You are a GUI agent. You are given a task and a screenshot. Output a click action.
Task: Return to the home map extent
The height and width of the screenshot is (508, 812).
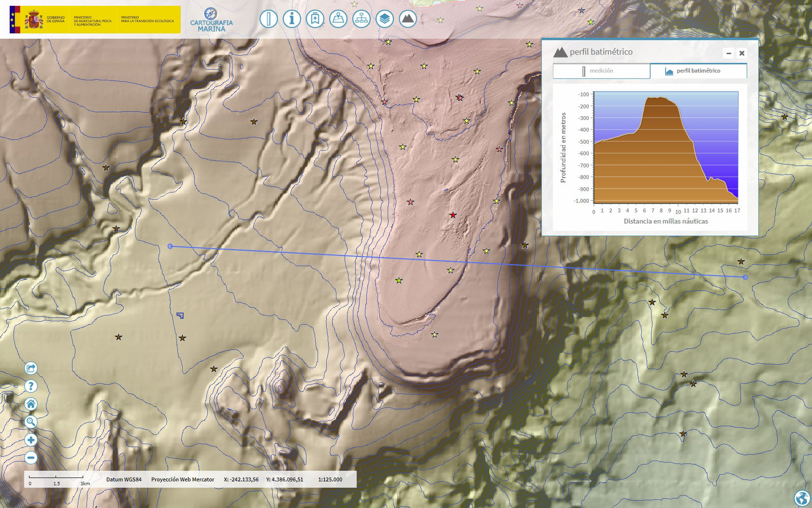[x=31, y=404]
